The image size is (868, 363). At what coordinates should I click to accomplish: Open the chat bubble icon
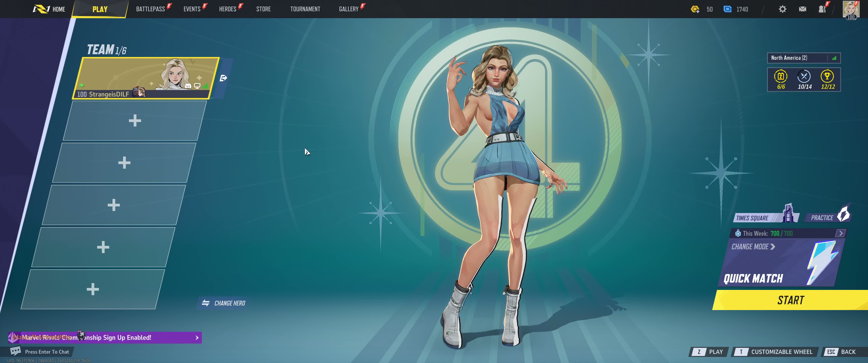click(15, 351)
